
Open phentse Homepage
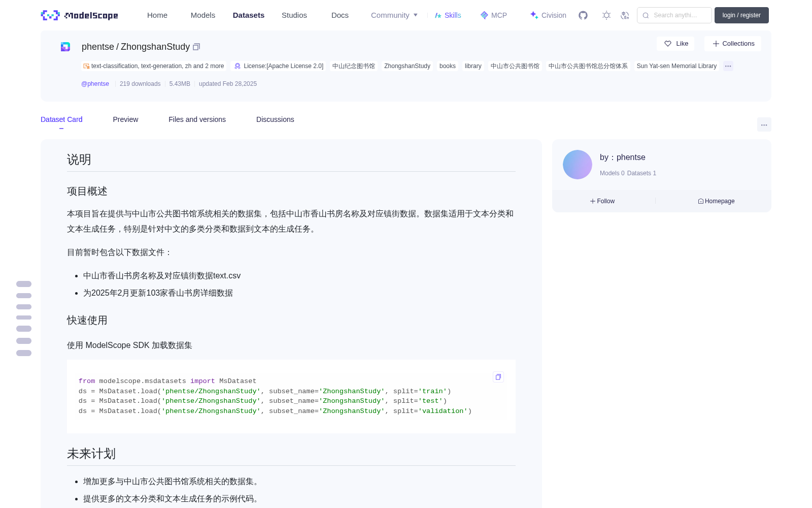click(x=716, y=201)
